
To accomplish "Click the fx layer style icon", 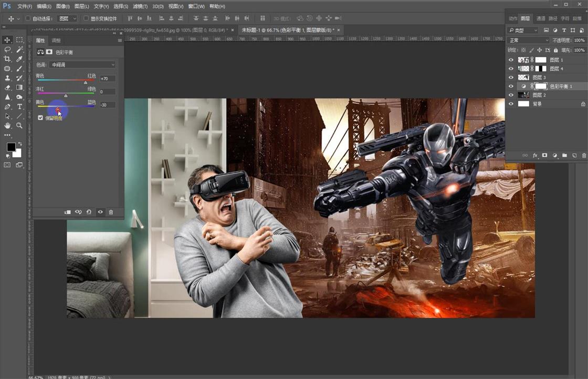I will (x=535, y=156).
